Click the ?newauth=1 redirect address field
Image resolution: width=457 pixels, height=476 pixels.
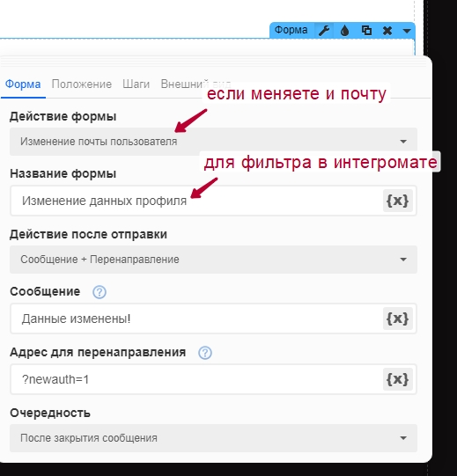pos(196,379)
